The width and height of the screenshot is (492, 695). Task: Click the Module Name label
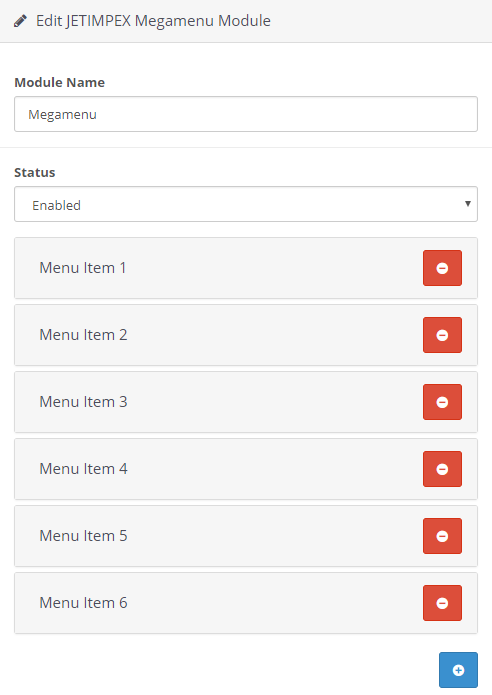pos(59,82)
